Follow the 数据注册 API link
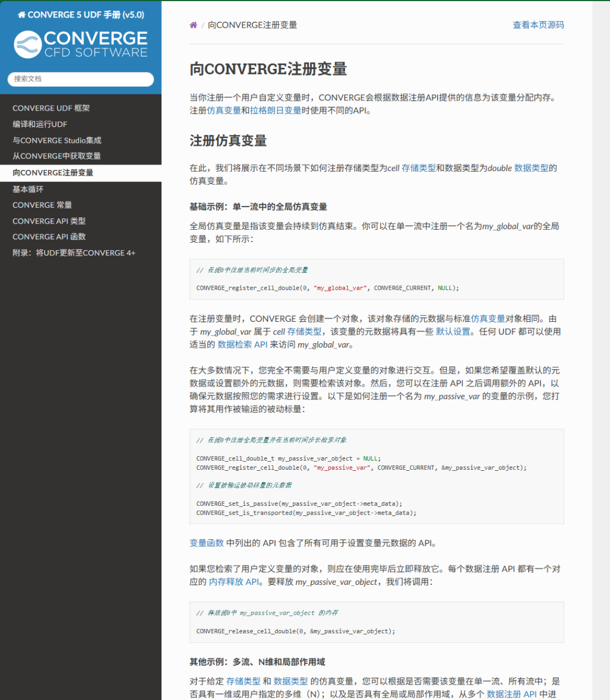610x700 pixels. 512,694
